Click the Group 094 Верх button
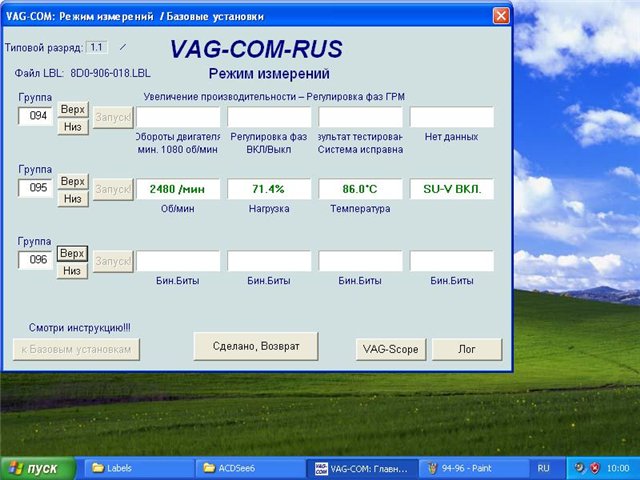Image resolution: width=640 pixels, height=480 pixels. coord(73,109)
